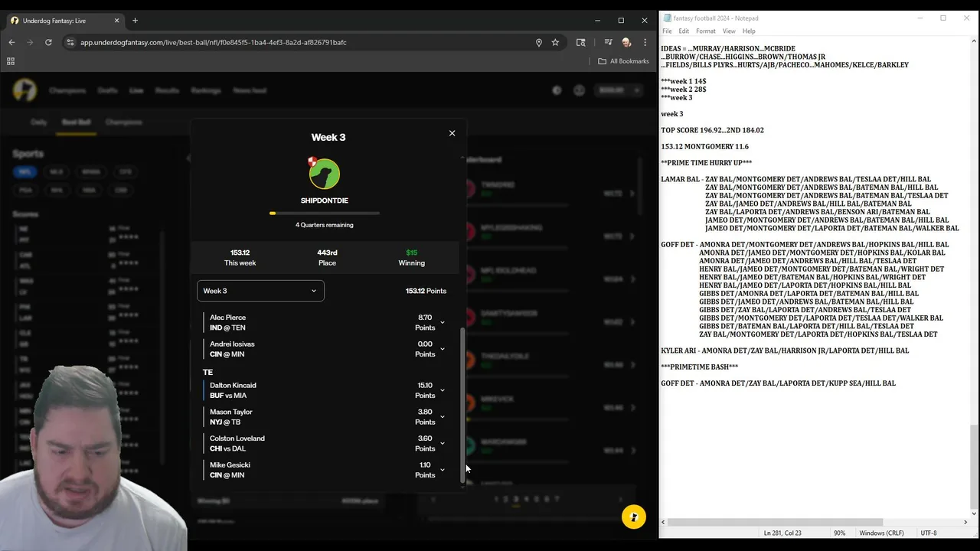Bookmark this page with the star icon
Image resolution: width=980 pixels, height=551 pixels.
(555, 42)
